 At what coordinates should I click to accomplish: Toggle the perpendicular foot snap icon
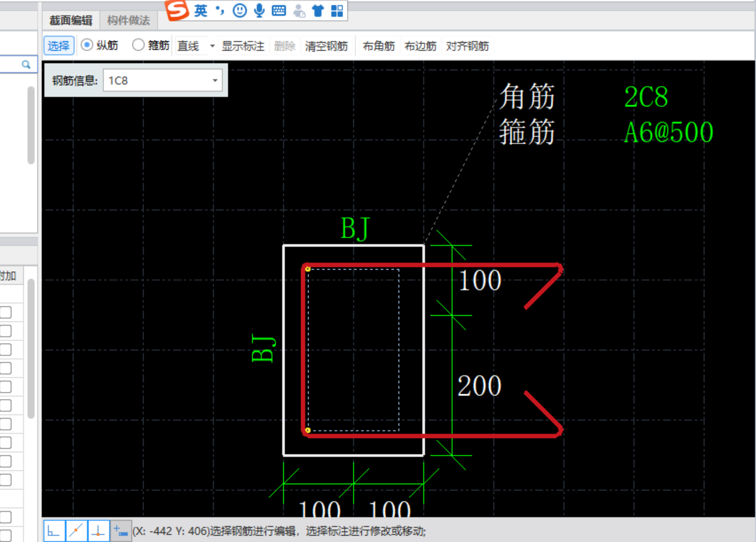click(x=99, y=530)
